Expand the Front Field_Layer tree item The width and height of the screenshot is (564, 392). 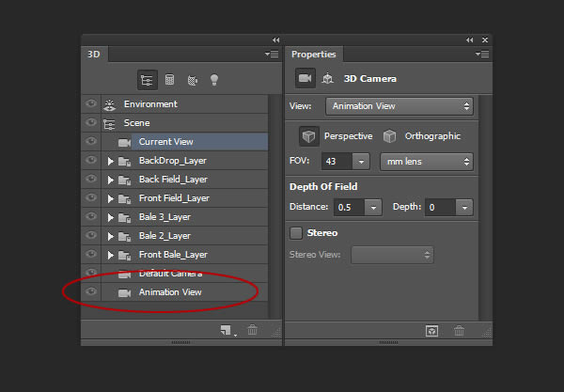point(110,198)
